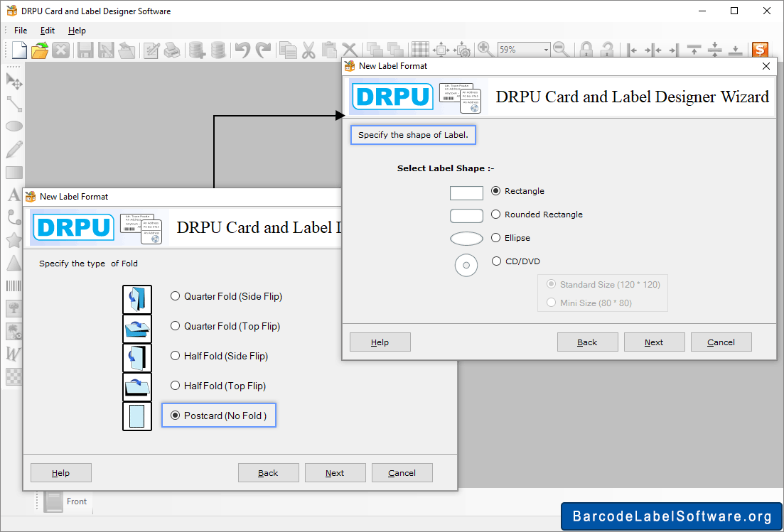784x532 pixels.
Task: Click the Zoom Out magnifier icon
Action: click(561, 50)
